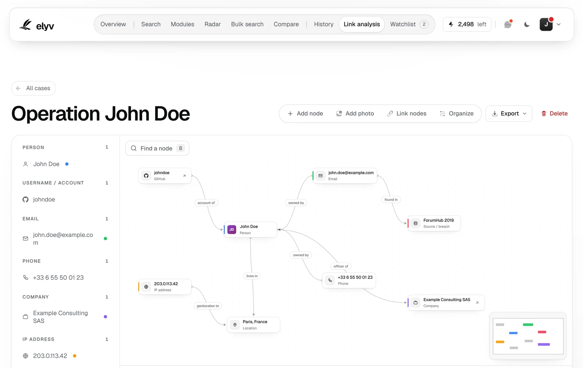Open external link arrow on johndoe node
Screen dimensions: 588x368
coord(184,176)
